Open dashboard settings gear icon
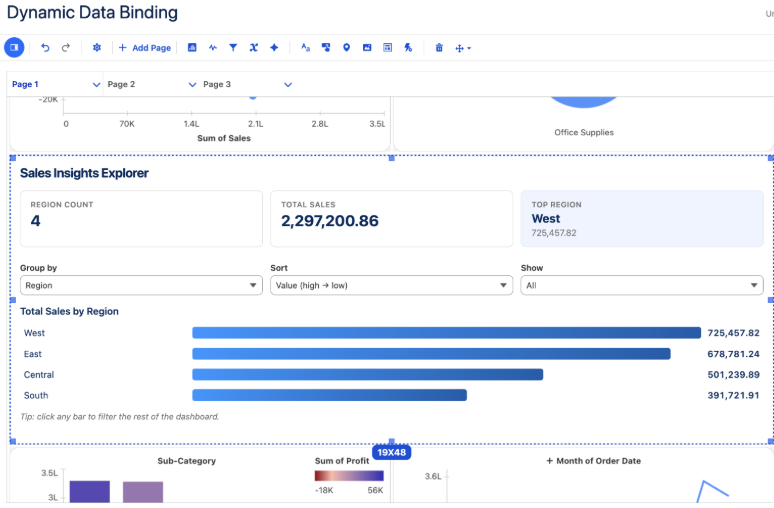Screen dimensions: 774x508 pyautogui.click(x=97, y=47)
